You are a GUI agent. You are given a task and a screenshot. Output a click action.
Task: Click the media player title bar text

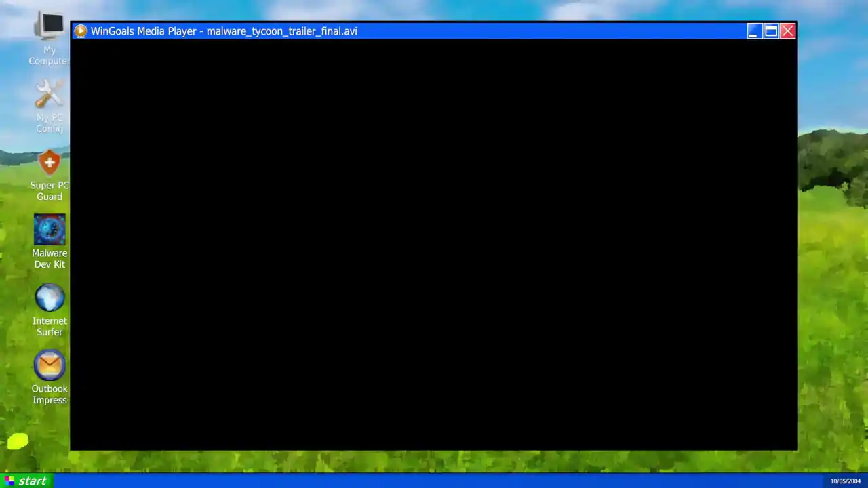(x=224, y=31)
